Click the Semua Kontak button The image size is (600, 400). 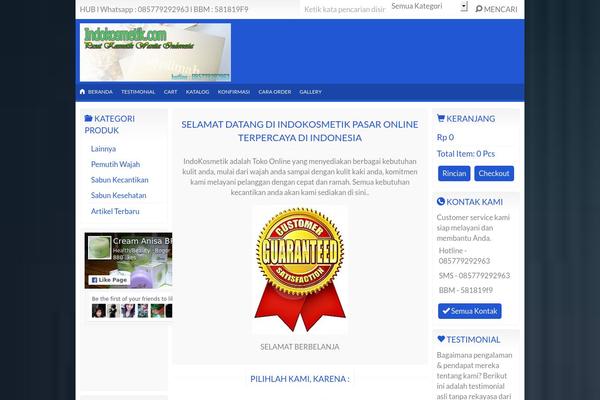[470, 311]
